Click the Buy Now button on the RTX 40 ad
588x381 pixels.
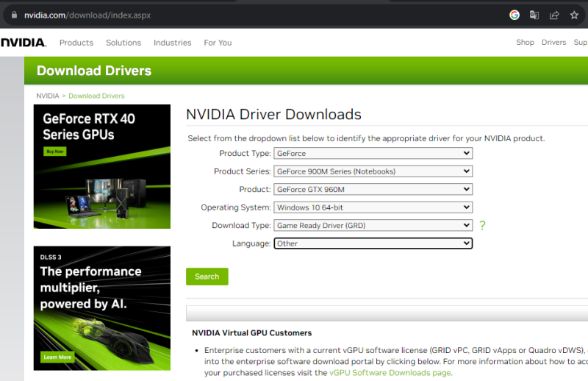click(x=55, y=152)
